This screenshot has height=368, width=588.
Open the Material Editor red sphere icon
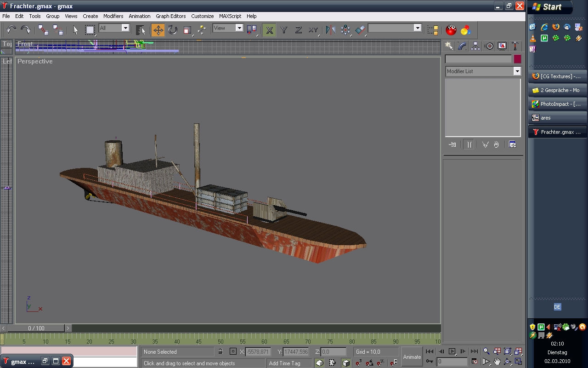pos(451,30)
